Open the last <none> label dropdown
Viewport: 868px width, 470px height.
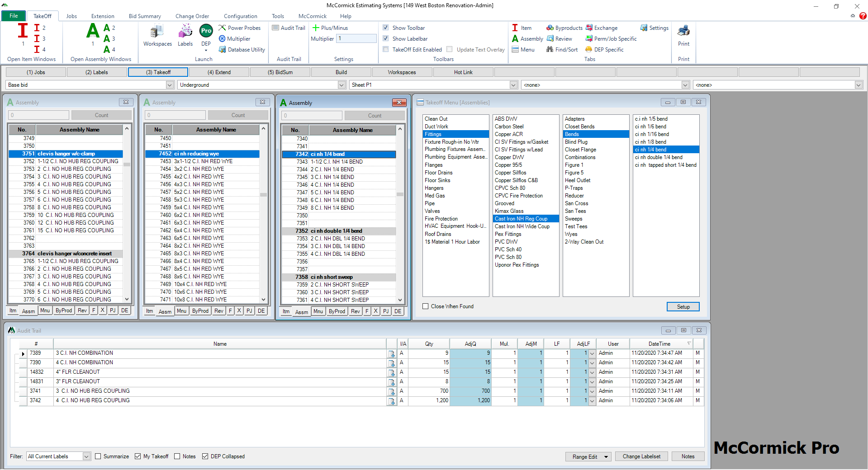point(858,85)
